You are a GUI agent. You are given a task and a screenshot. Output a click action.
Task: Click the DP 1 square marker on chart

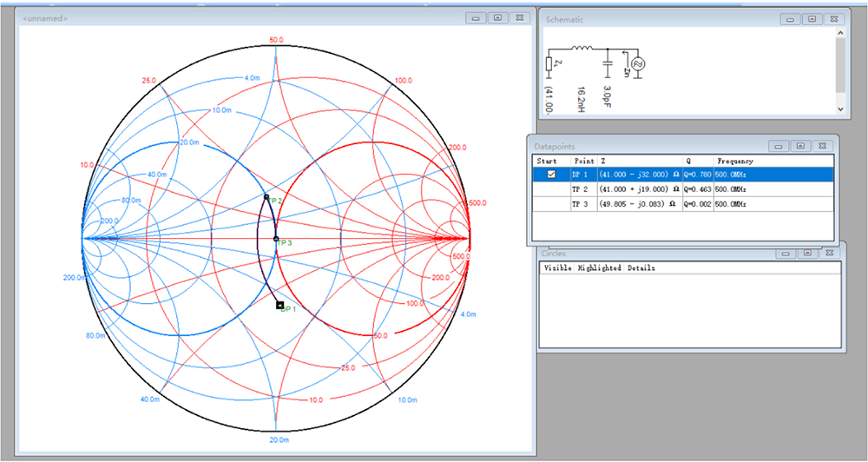[x=279, y=305]
